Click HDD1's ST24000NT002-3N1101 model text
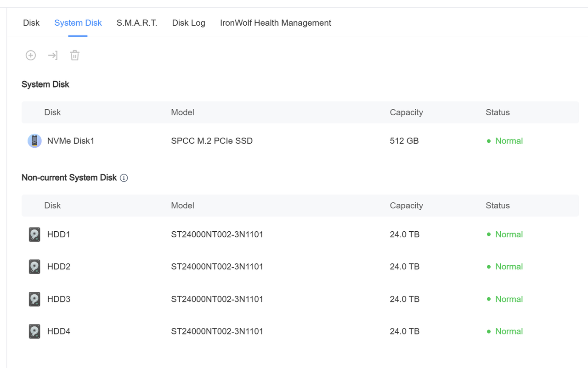The height and width of the screenshot is (368, 588). (217, 234)
